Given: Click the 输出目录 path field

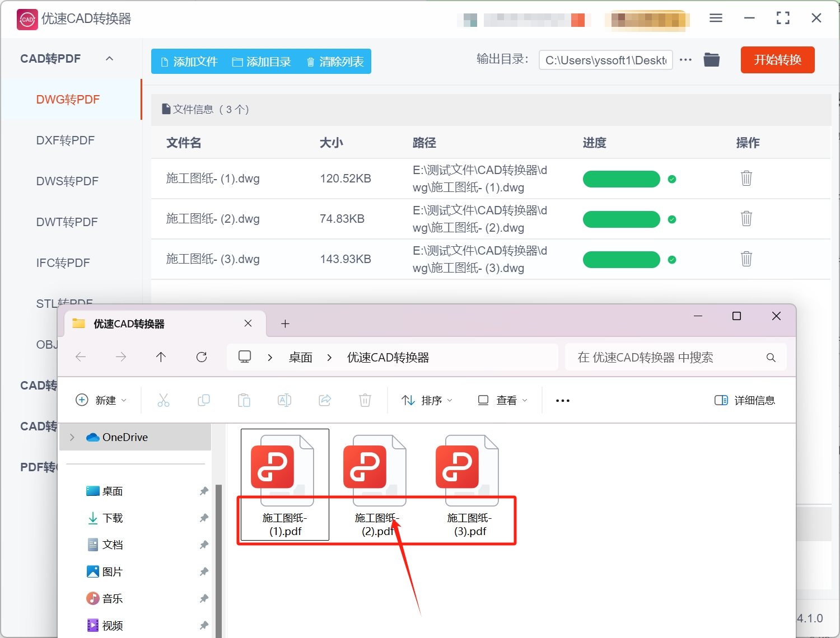Looking at the screenshot, I should [606, 60].
